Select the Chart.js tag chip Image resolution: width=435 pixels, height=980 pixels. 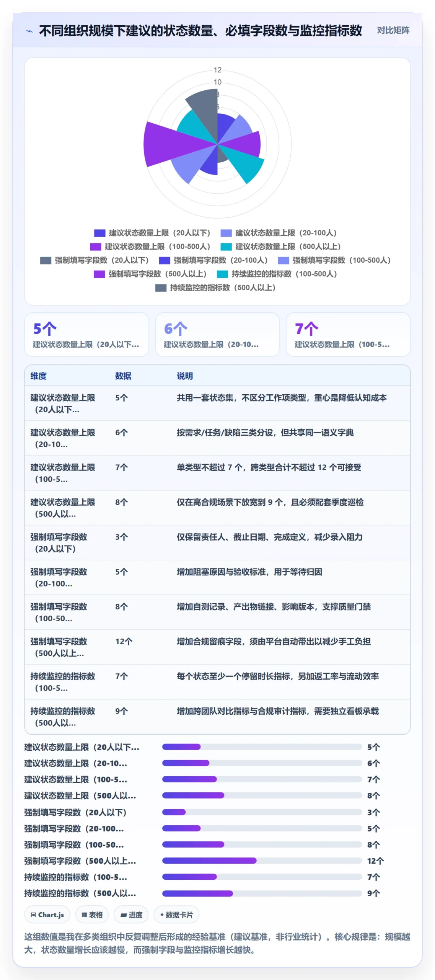point(47,915)
